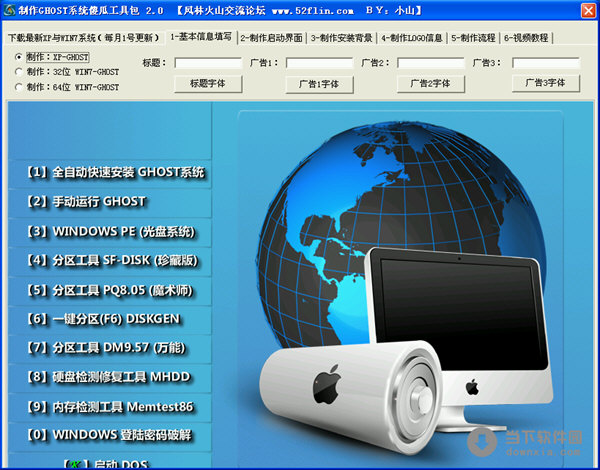Viewport: 600px width, 470px height.
Task: Pick 【6】一键分区(F6) DISKGEN
Action: (x=109, y=319)
